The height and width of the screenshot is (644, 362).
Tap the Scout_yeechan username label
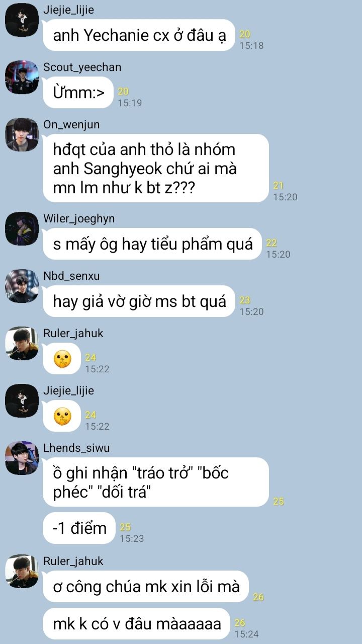click(82, 67)
